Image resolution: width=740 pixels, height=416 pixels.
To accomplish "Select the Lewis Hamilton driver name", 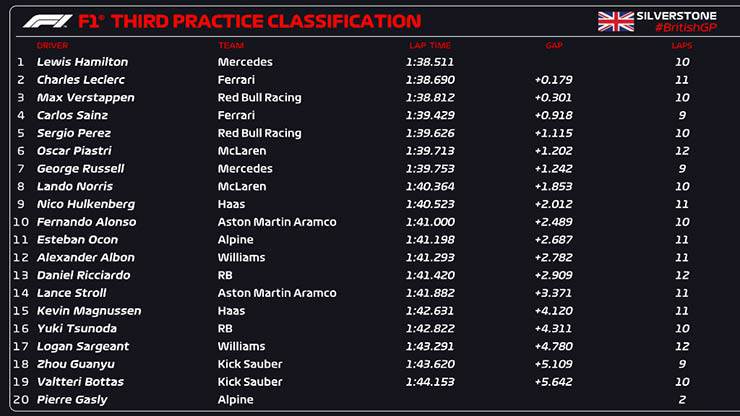I will pos(82,62).
